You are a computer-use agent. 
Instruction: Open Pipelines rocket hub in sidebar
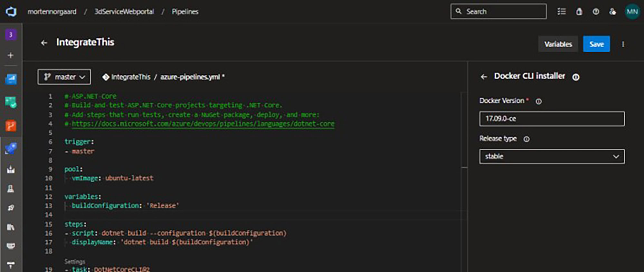tap(11, 149)
